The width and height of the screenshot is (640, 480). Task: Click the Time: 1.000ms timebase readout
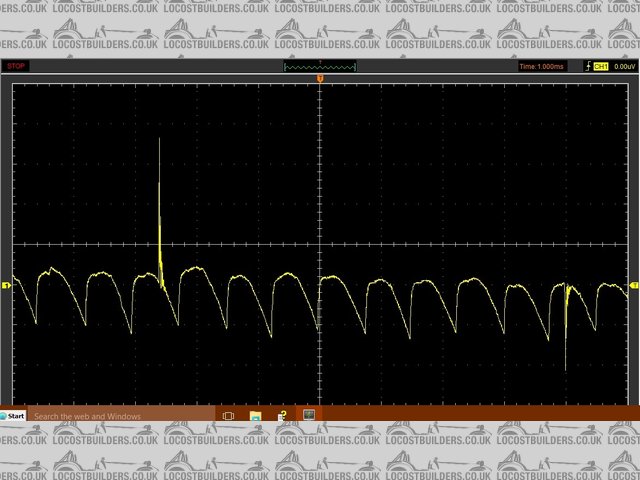pos(542,67)
